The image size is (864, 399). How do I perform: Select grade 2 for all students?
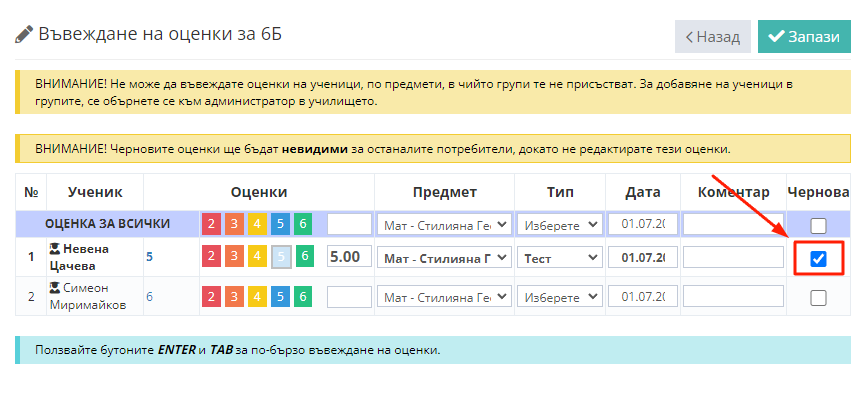211,224
